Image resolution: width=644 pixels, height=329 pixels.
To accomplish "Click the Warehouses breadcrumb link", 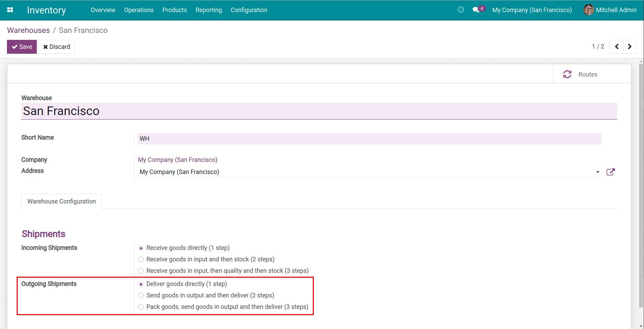I will click(x=28, y=31).
